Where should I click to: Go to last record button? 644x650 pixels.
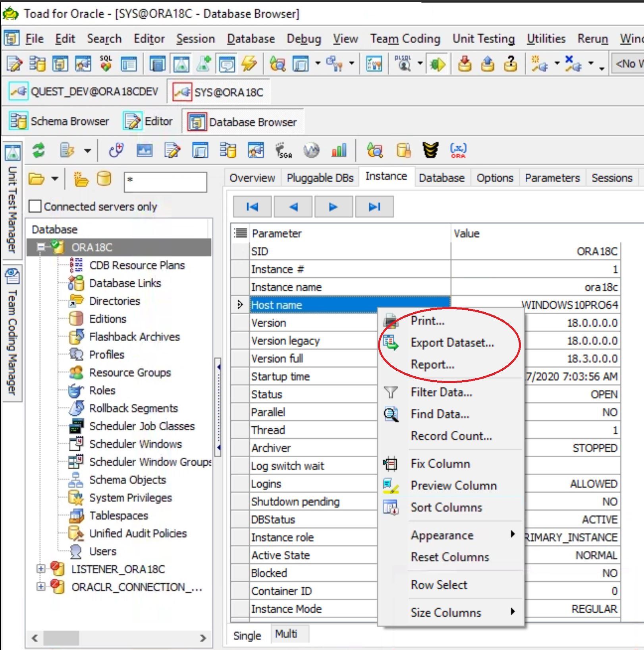pyautogui.click(x=374, y=207)
